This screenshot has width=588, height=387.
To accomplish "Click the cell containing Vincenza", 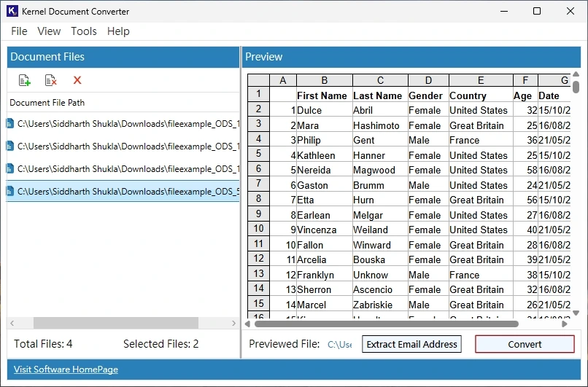I will tap(325, 230).
